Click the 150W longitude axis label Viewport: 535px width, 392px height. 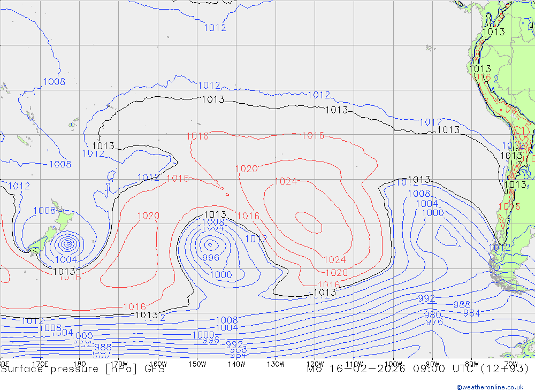pyautogui.click(x=197, y=364)
